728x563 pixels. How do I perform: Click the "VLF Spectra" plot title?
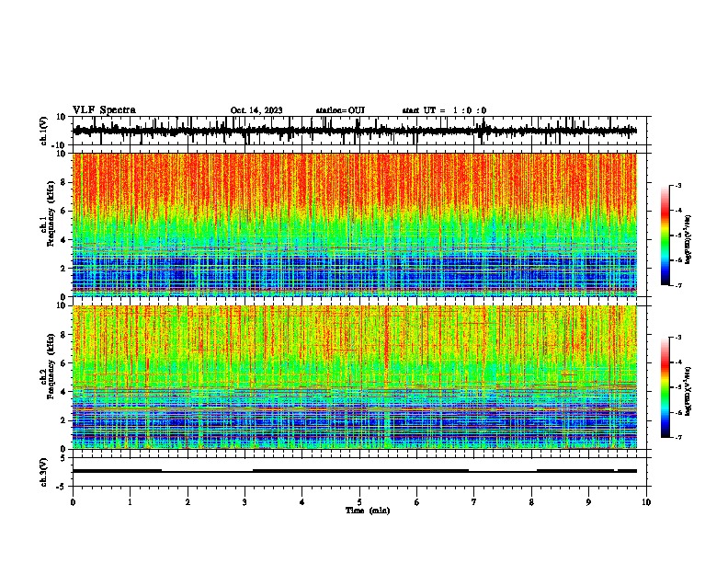pos(104,110)
